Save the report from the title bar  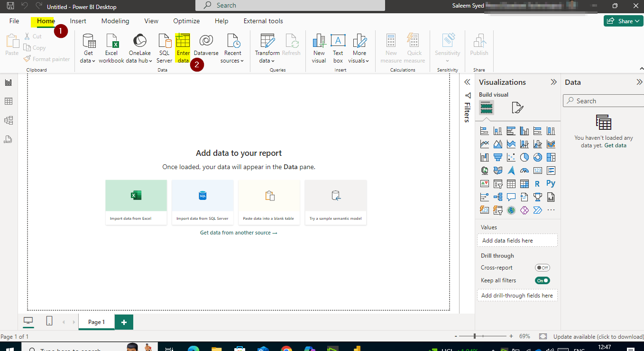pyautogui.click(x=10, y=6)
